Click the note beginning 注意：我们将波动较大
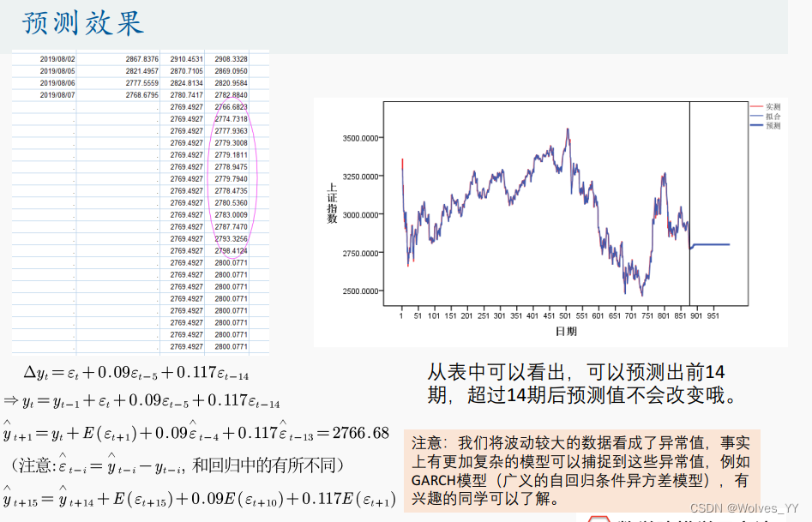The width and height of the screenshot is (812, 522). (x=580, y=471)
